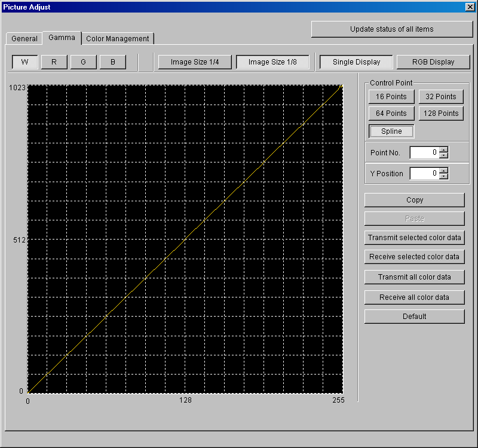Select the R red channel button
This screenshot has height=448, width=478.
(54, 62)
